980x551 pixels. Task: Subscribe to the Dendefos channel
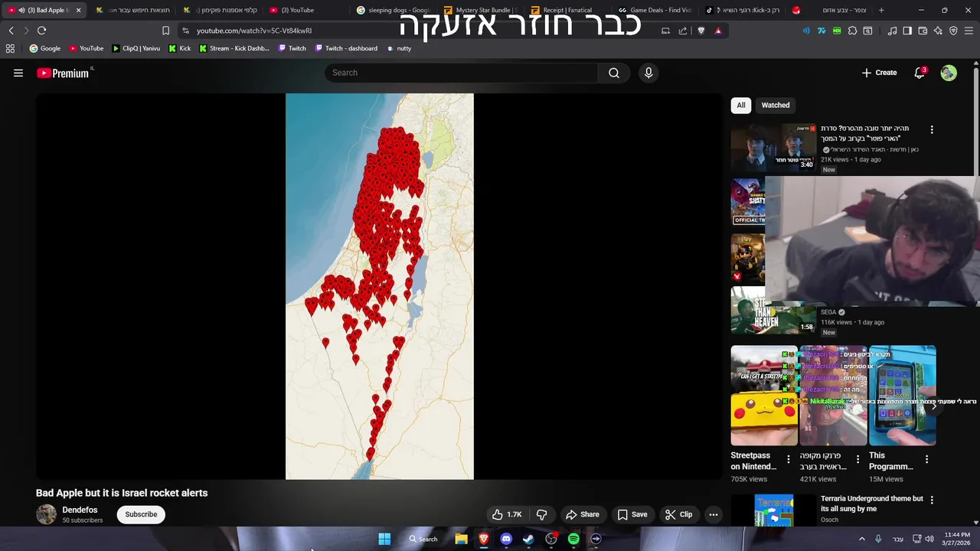point(141,514)
